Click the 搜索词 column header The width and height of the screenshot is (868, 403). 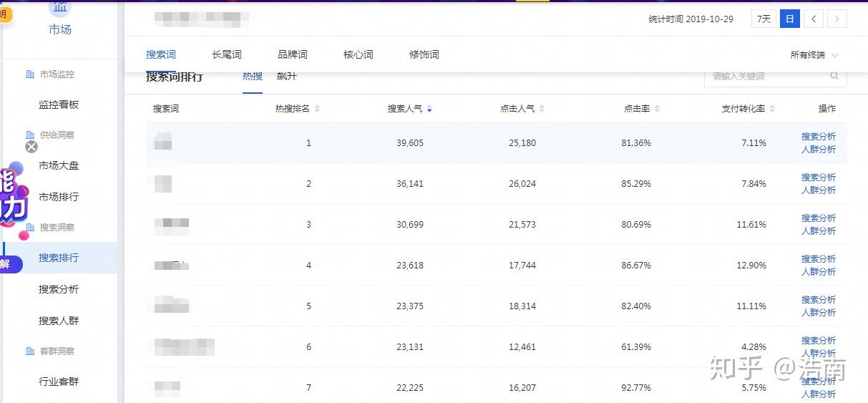166,109
